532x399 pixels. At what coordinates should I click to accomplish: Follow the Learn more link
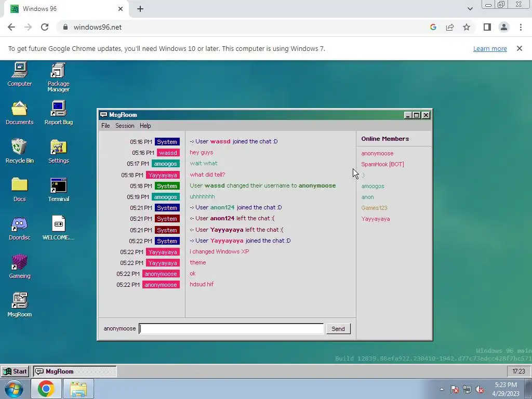tap(490, 48)
